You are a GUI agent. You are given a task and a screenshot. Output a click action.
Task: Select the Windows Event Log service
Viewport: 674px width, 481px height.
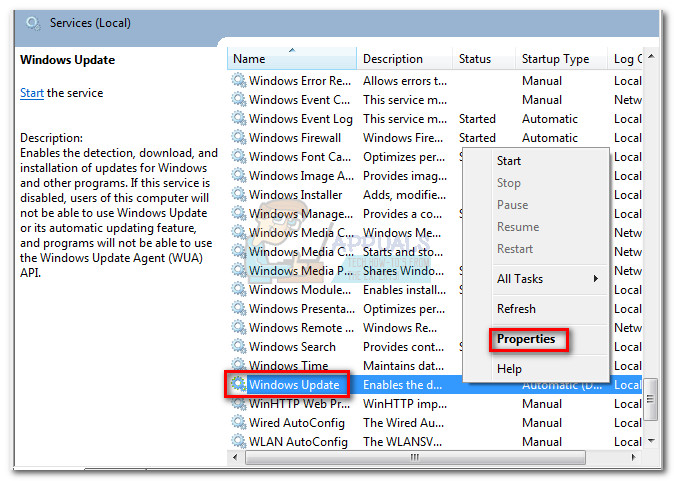click(300, 119)
